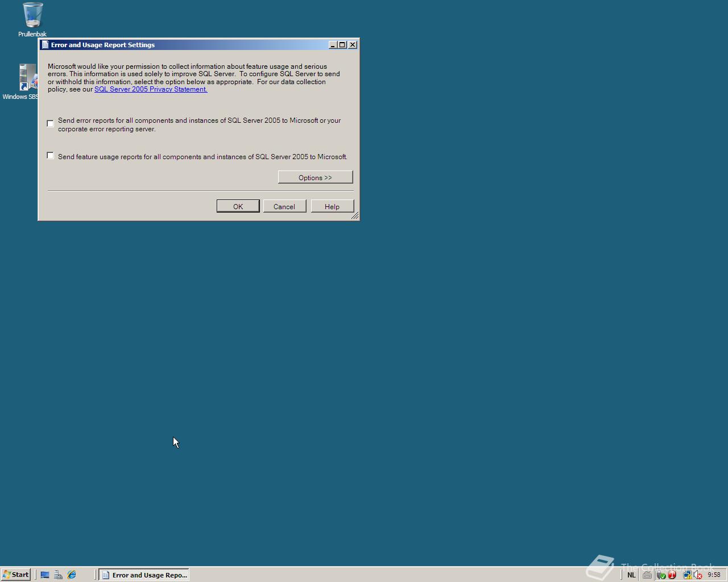The width and height of the screenshot is (728, 582).
Task: Click the muted volume tray icon
Action: [x=698, y=575]
